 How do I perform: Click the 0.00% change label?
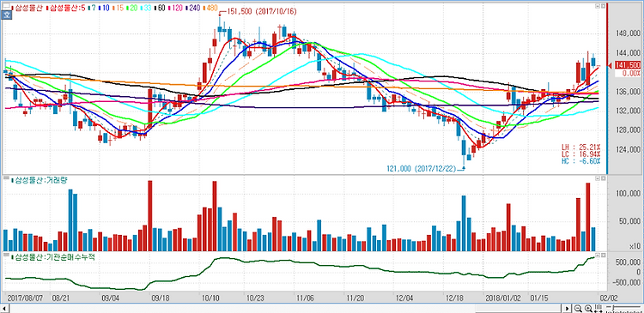point(631,73)
